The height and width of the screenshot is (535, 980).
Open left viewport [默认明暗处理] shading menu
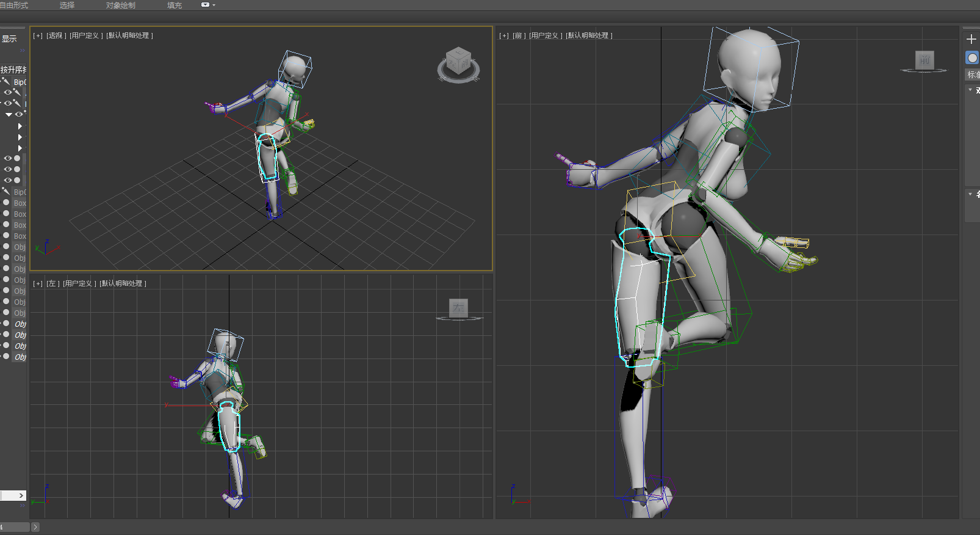tap(123, 283)
